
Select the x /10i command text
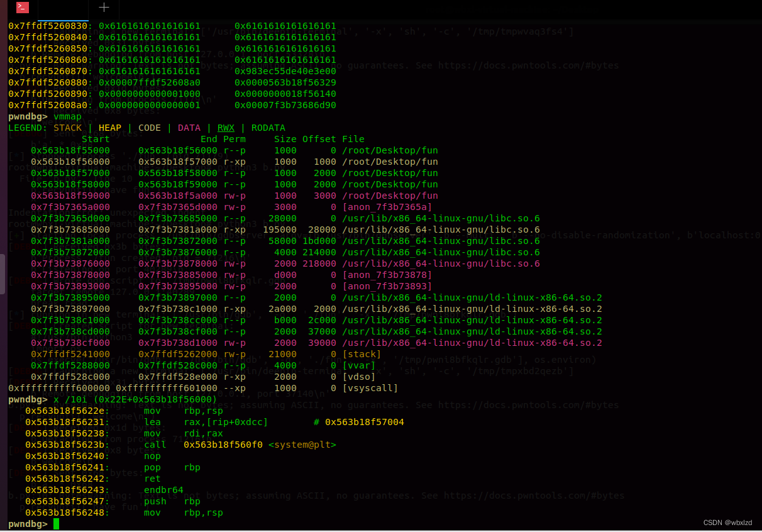coord(70,399)
